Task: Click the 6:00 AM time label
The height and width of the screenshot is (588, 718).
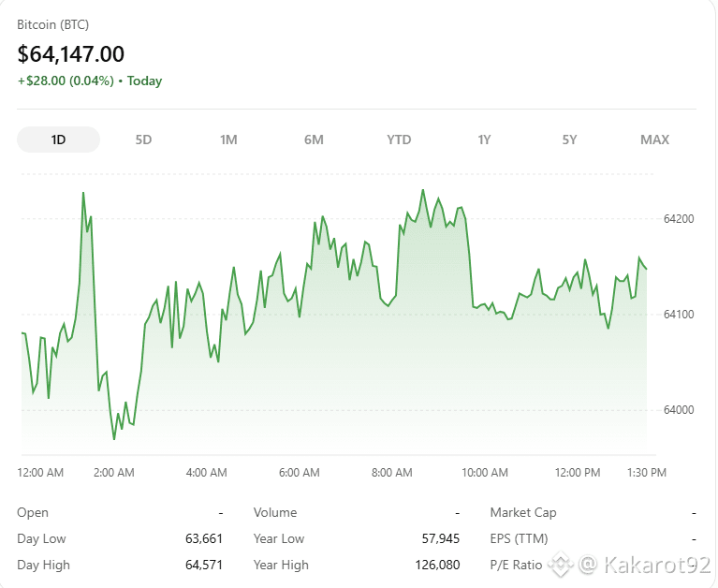Action: (300, 473)
